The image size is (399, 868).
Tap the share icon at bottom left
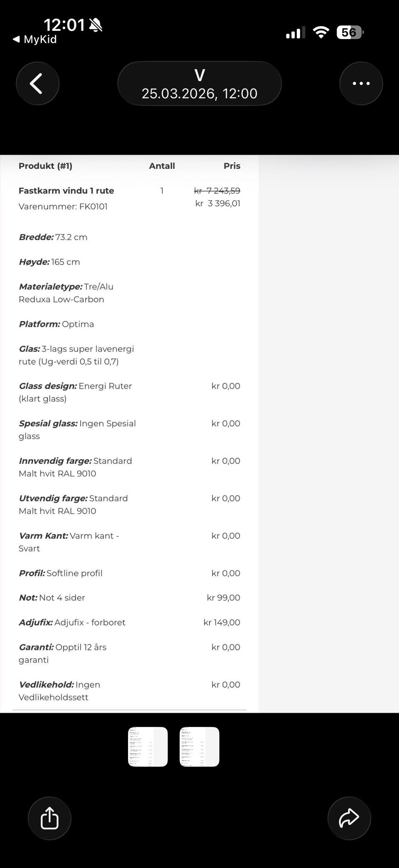(x=49, y=818)
